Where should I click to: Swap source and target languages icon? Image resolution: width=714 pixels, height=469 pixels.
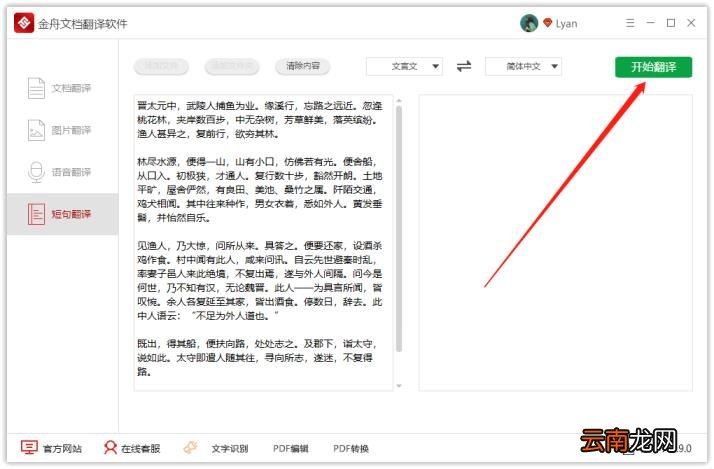coord(464,66)
